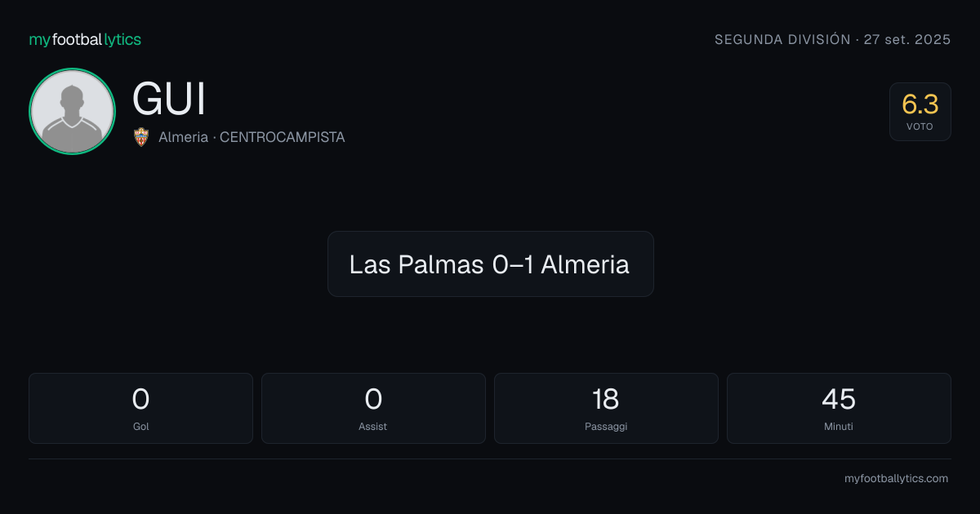Screen dimensions: 980x514
Task: Select the player name GUI
Action: [169, 100]
